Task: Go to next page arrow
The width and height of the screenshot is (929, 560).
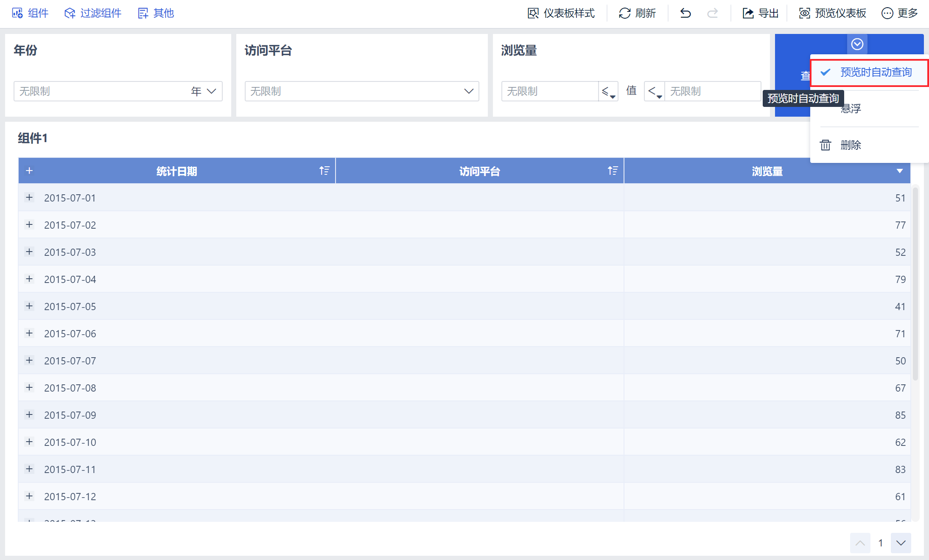Action: [x=901, y=543]
